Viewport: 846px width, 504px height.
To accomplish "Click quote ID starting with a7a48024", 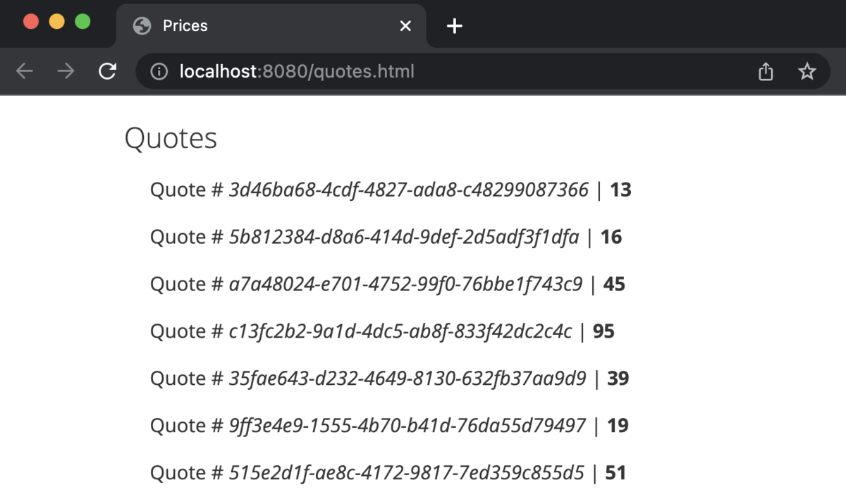I will point(406,284).
